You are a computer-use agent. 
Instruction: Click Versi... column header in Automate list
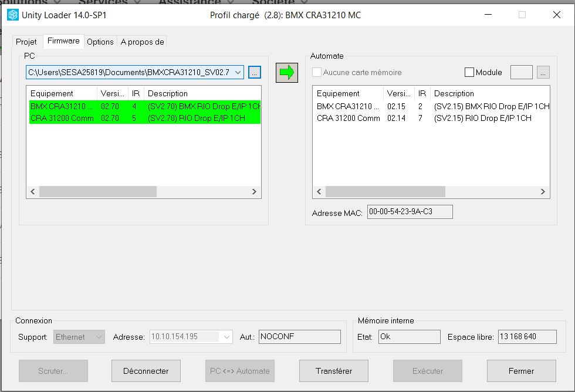pyautogui.click(x=399, y=93)
